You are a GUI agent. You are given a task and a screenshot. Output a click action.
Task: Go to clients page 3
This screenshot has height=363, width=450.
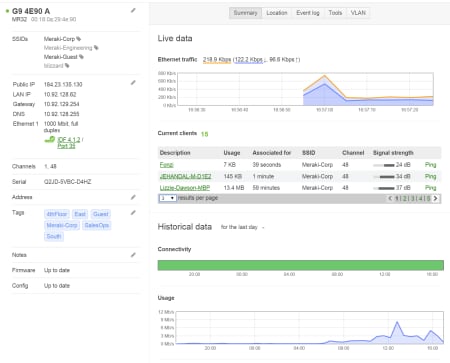point(413,198)
